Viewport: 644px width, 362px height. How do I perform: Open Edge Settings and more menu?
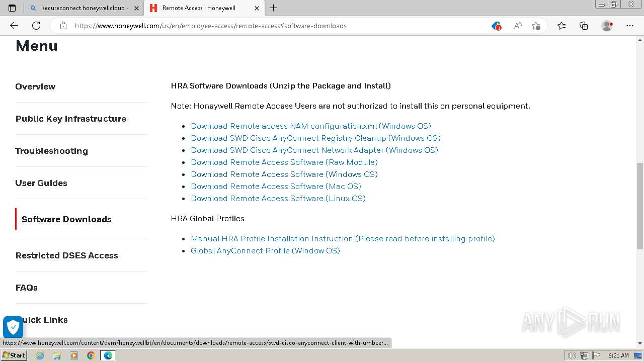(x=630, y=26)
